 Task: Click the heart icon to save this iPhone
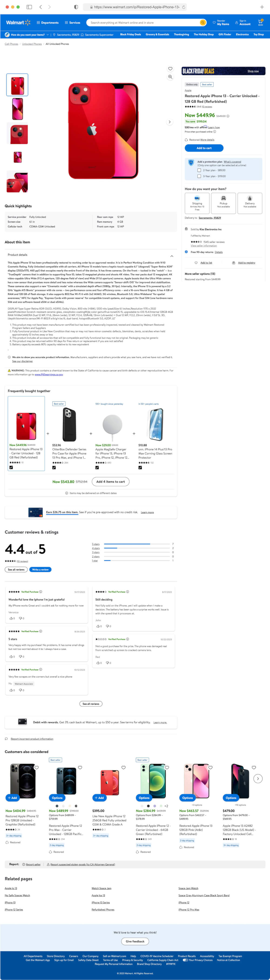pos(170,69)
